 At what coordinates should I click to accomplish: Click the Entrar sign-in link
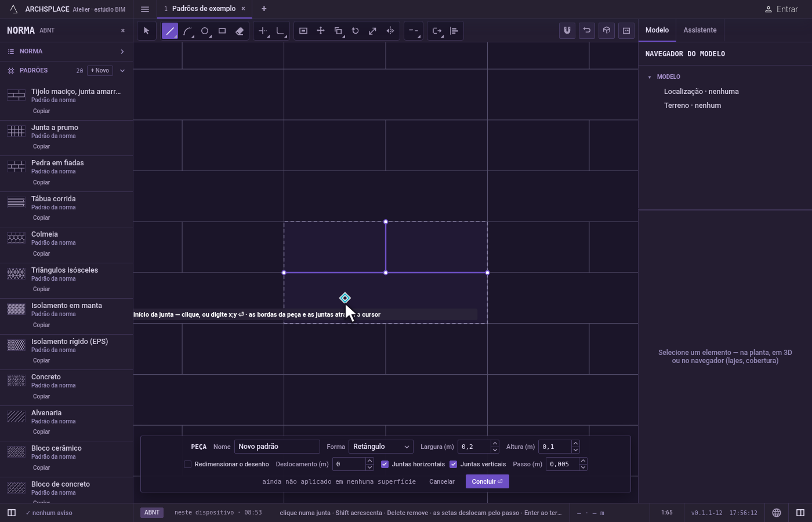click(x=781, y=9)
